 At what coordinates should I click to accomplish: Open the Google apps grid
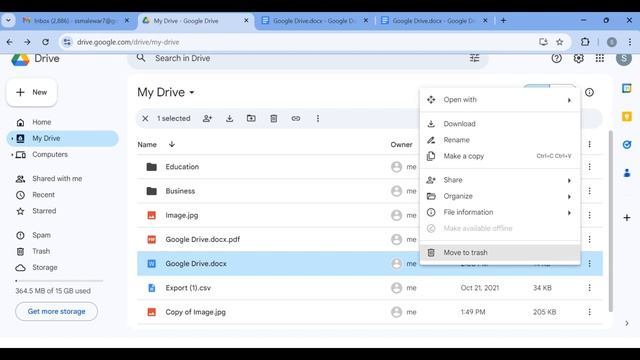click(x=600, y=58)
